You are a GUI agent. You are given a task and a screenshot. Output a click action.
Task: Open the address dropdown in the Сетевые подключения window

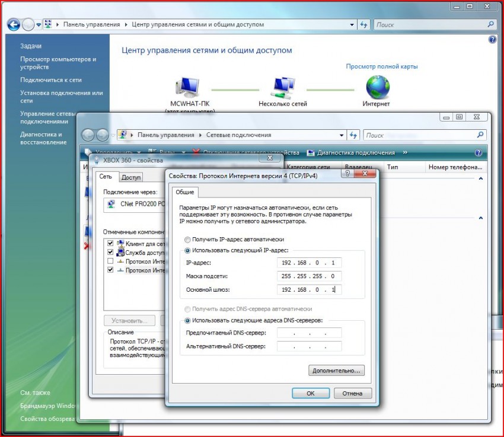pyautogui.click(x=342, y=135)
